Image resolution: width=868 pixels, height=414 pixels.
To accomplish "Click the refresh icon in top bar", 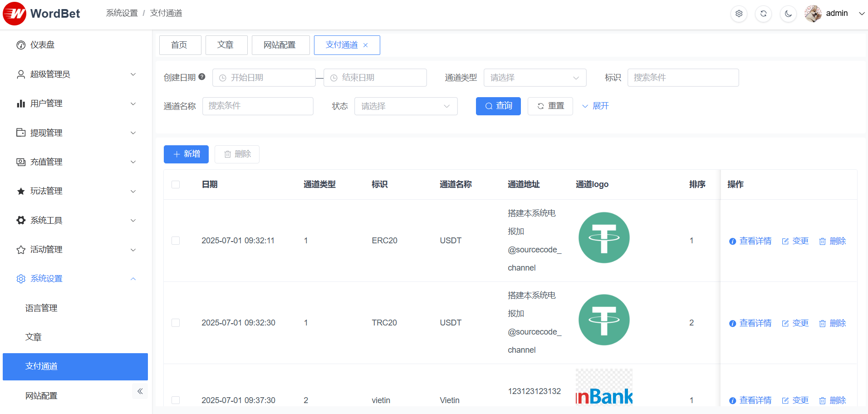I will click(763, 14).
